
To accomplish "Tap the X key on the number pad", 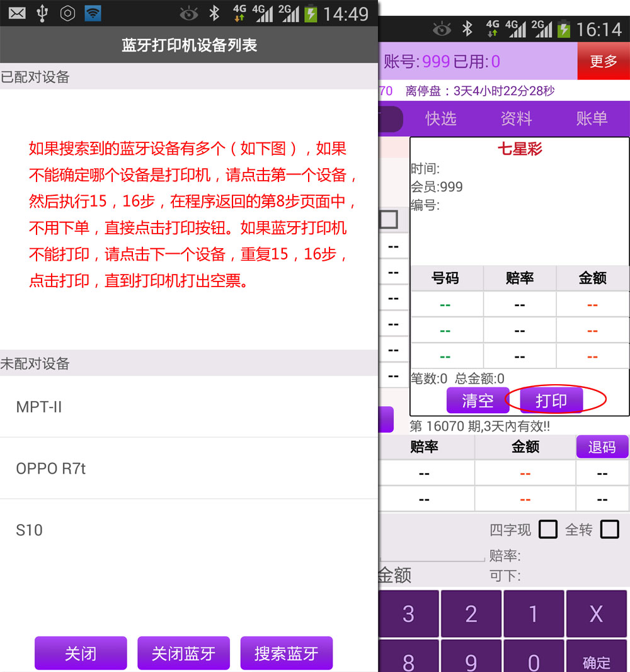I will 597,613.
